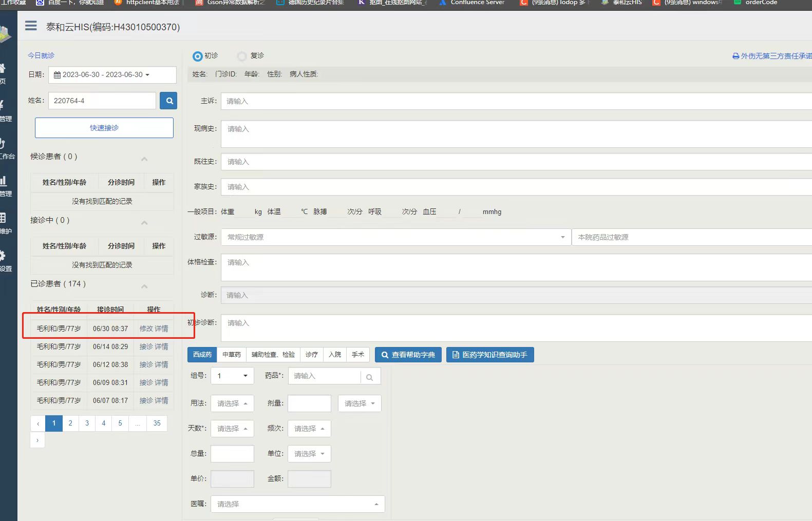Click the document icon on 医药学知识查询助手
This screenshot has width=812, height=521.
[x=456, y=355]
